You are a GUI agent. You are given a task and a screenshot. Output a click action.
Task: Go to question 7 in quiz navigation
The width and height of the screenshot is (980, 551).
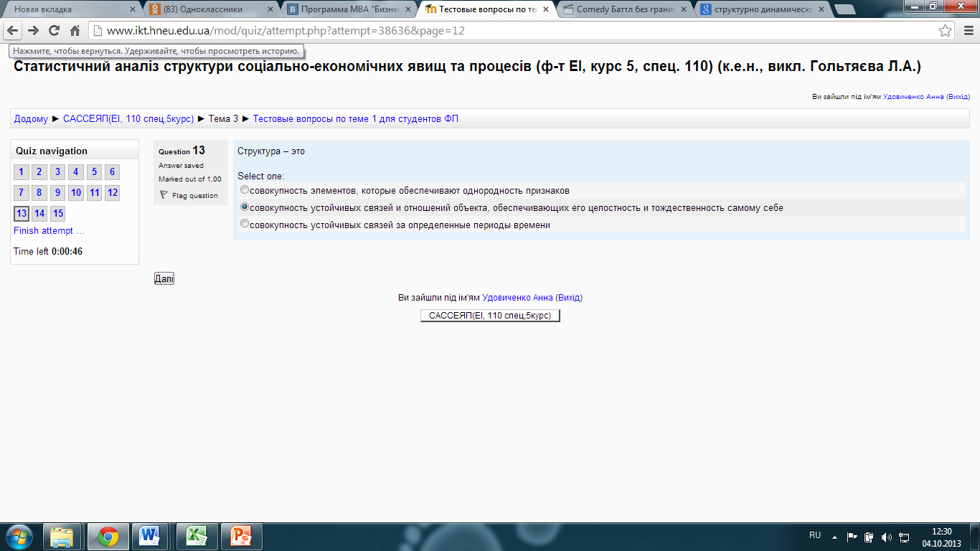click(x=22, y=193)
